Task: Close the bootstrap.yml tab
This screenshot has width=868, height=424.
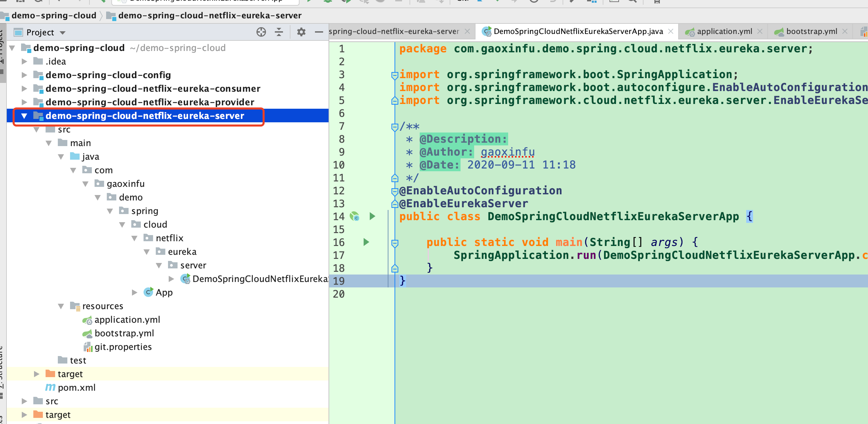Action: pyautogui.click(x=845, y=31)
